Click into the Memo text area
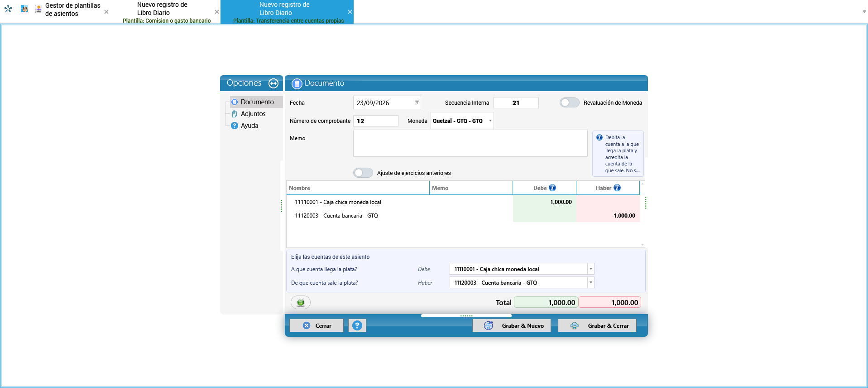Viewport: 868px width, 388px height. pyautogui.click(x=470, y=143)
